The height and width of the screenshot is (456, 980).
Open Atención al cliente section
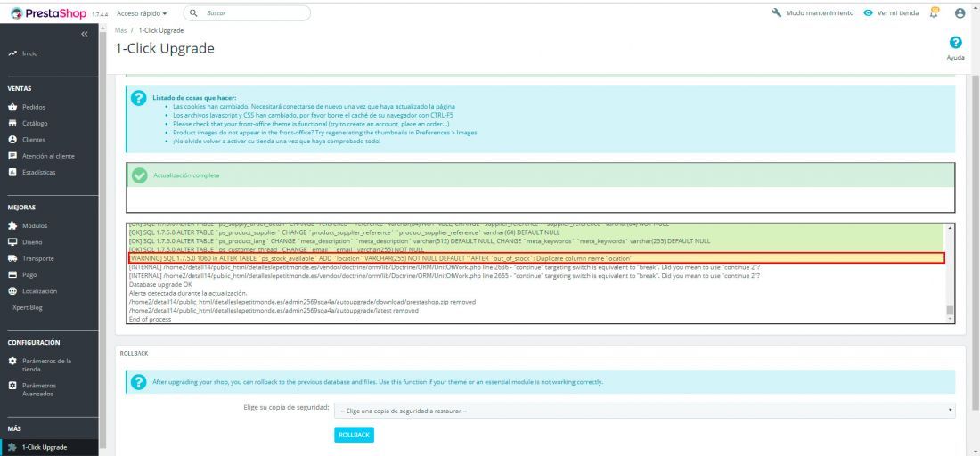[x=49, y=156]
